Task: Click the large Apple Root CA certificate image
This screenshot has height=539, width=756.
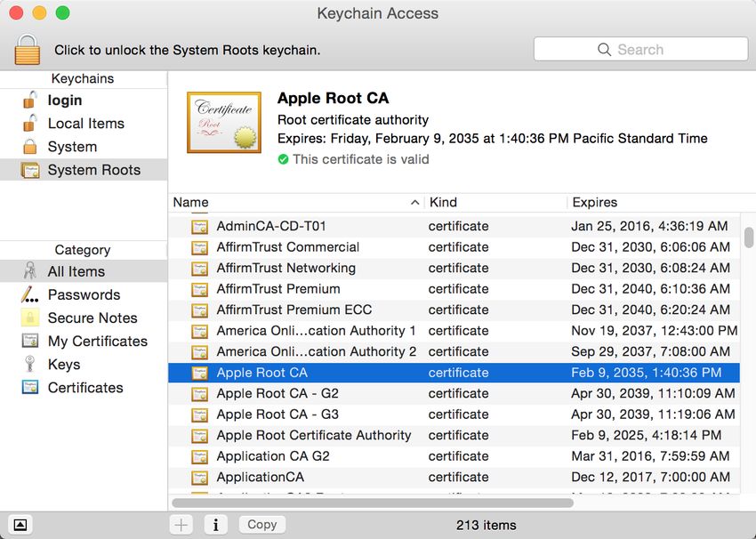Action: pos(224,123)
